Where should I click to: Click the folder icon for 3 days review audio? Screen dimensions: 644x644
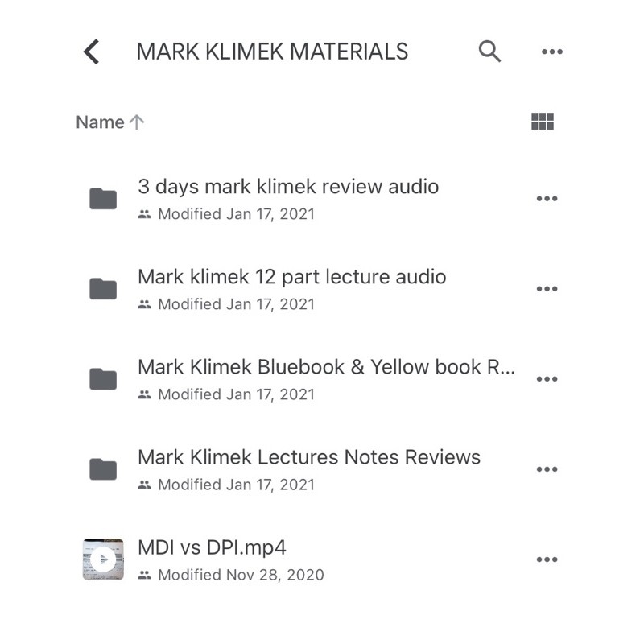pyautogui.click(x=103, y=198)
